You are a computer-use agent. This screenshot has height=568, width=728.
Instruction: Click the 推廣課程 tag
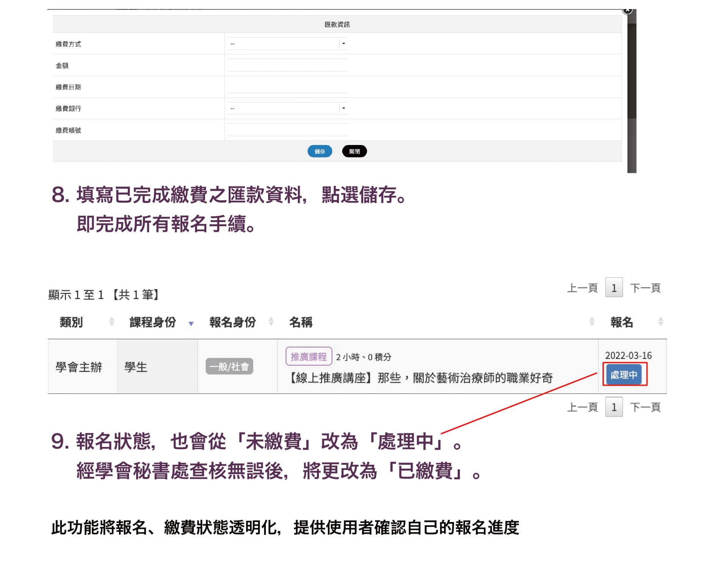(309, 357)
